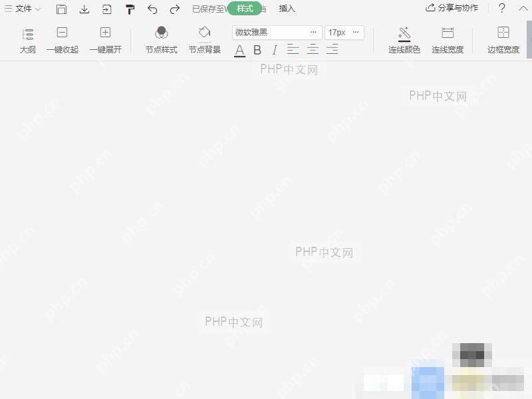This screenshot has height=399, width=532.
Task: Open 节点背景 node background options
Action: pyautogui.click(x=205, y=41)
